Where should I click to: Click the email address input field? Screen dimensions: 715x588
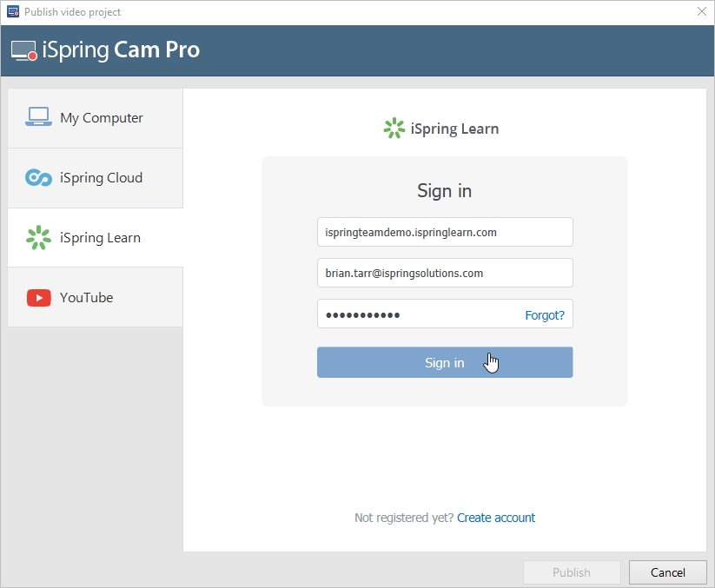tap(444, 273)
